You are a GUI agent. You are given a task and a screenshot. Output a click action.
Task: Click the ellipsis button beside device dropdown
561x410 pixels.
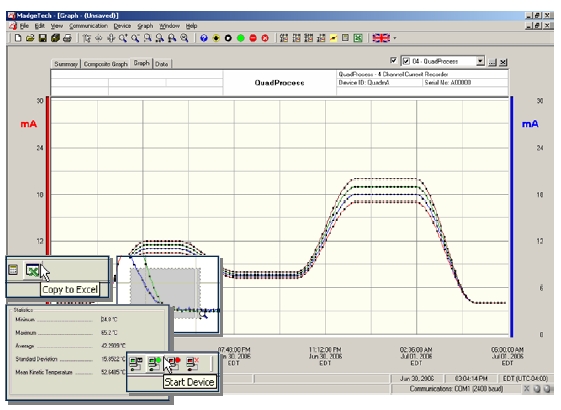coord(493,62)
